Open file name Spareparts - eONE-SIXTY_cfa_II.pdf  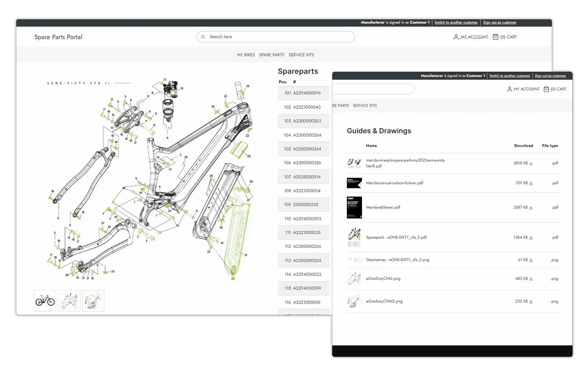point(396,237)
